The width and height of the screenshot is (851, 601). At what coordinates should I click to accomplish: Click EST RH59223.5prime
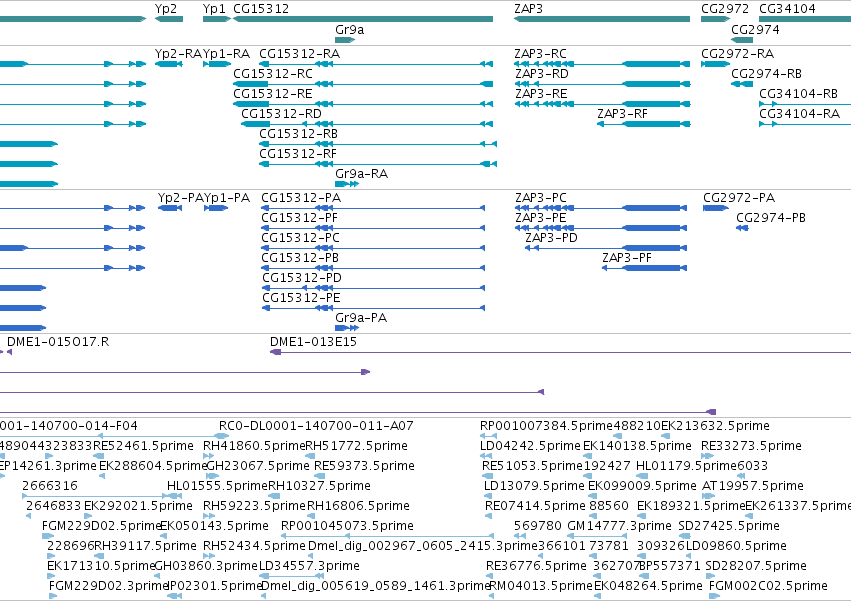[x=255, y=507]
